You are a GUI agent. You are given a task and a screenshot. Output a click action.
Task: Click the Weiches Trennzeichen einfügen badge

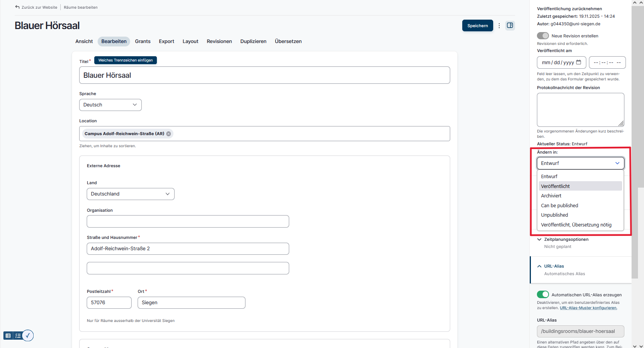126,60
